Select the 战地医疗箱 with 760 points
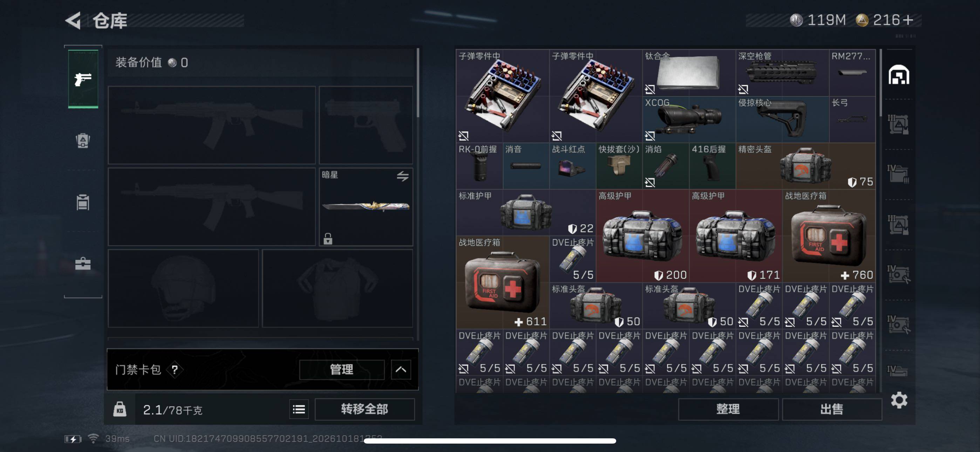The image size is (980, 452). coord(829,236)
